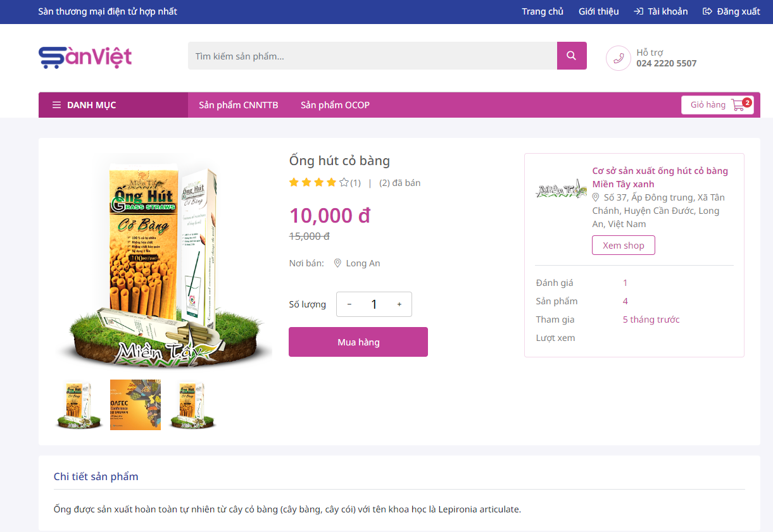773x532 pixels.
Task: Click the main product image
Action: pos(163,263)
